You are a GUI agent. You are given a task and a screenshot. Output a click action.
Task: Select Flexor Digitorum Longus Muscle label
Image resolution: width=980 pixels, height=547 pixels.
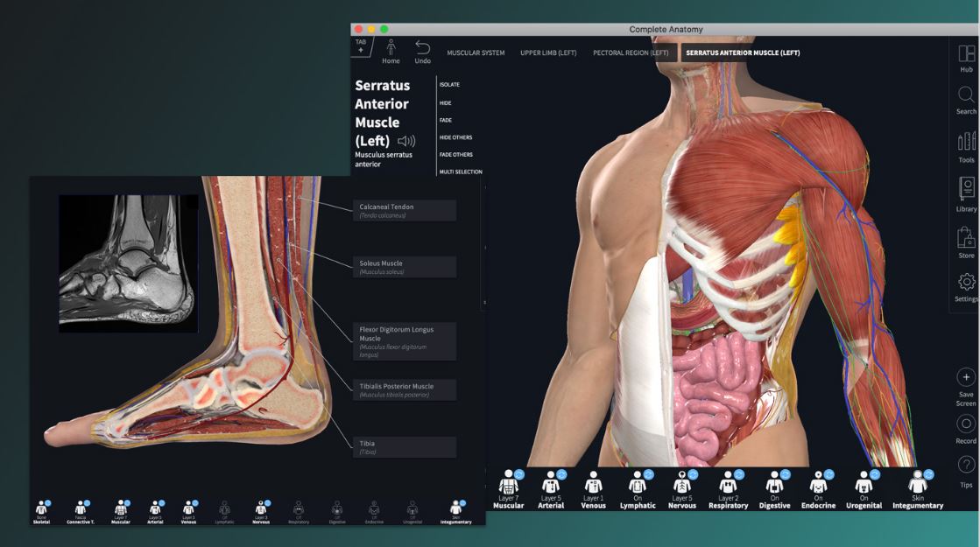pyautogui.click(x=405, y=341)
